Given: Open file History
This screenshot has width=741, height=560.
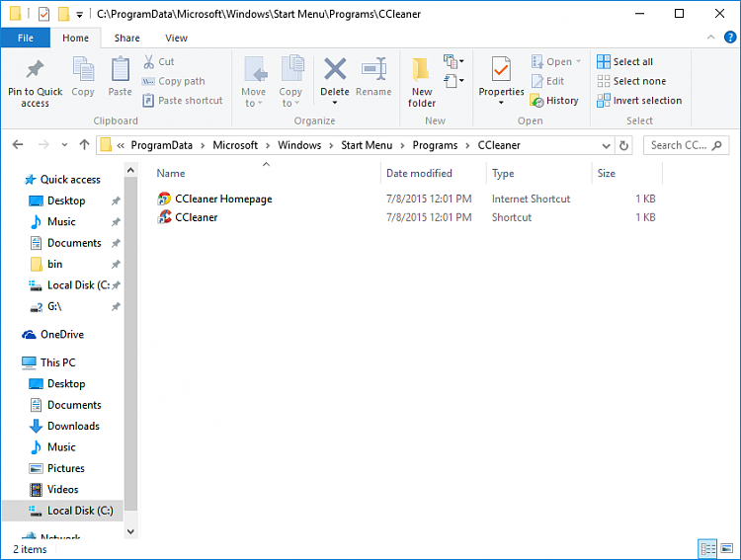Looking at the screenshot, I should click(555, 101).
